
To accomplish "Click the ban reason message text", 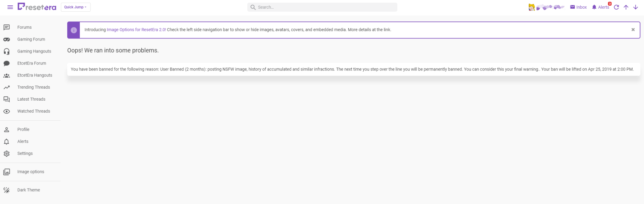I will pos(352,69).
